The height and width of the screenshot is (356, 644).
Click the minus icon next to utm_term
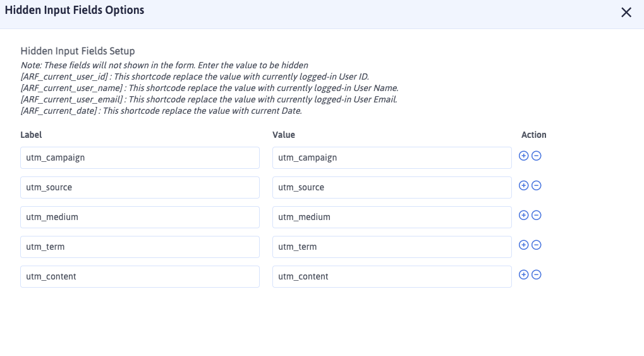[x=537, y=245]
